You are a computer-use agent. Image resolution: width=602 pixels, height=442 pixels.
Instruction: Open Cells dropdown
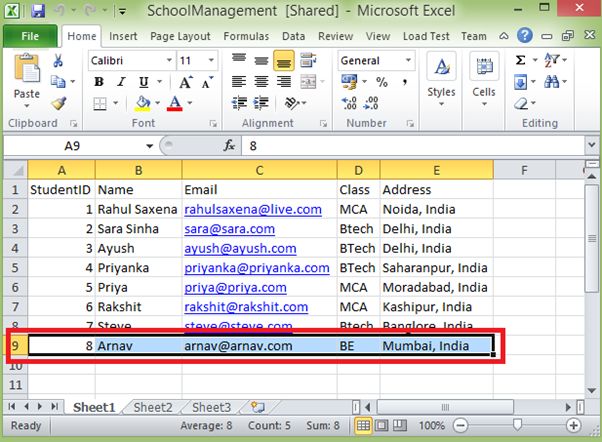[x=484, y=80]
